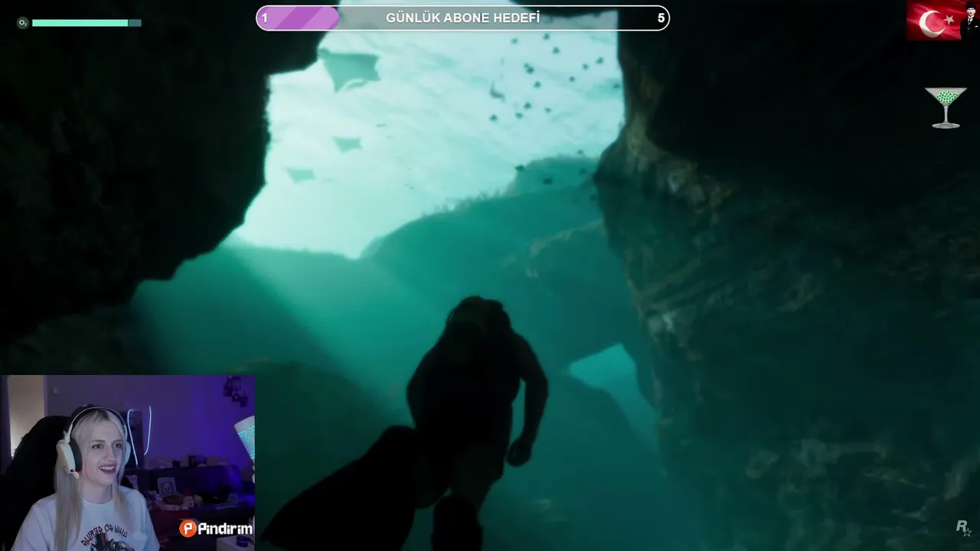Click the O2 oxygen icon
The image size is (980, 551).
(22, 23)
